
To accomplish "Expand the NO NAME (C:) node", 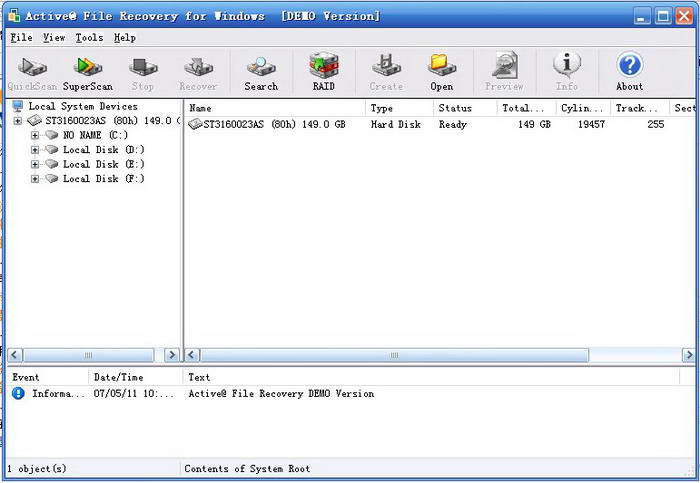I will point(35,135).
